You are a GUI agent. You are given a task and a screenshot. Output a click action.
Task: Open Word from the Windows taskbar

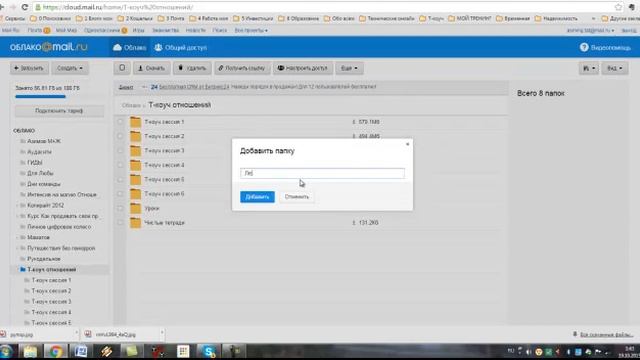coord(81,351)
